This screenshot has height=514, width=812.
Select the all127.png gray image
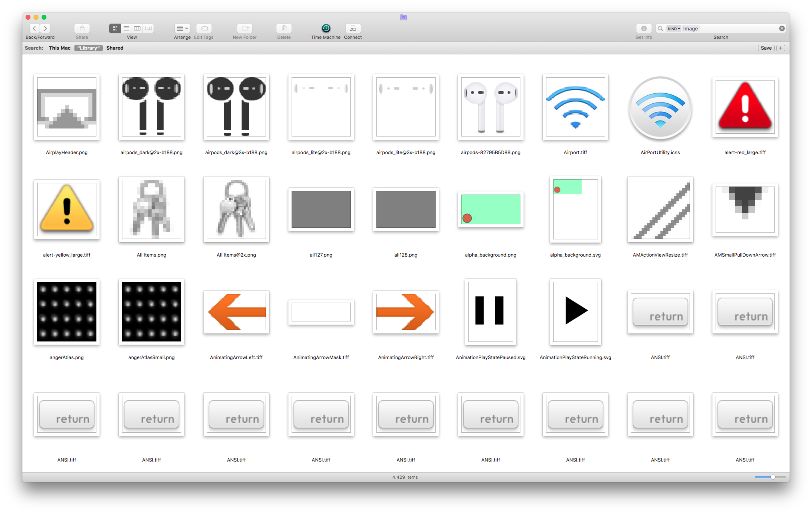click(321, 209)
